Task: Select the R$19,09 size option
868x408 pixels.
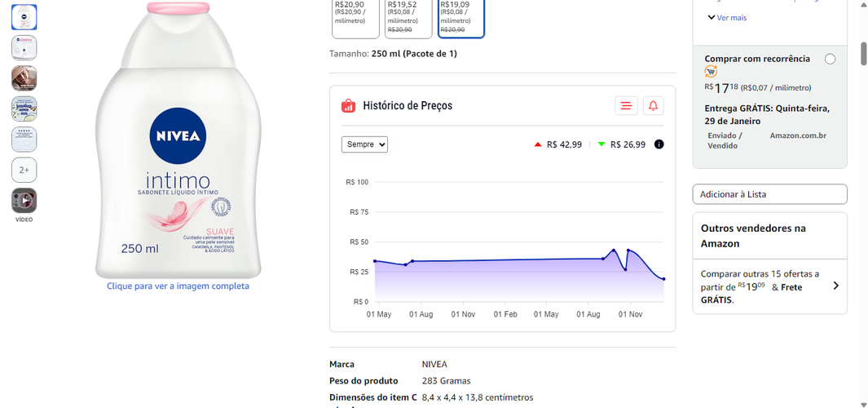Action: pyautogui.click(x=461, y=18)
